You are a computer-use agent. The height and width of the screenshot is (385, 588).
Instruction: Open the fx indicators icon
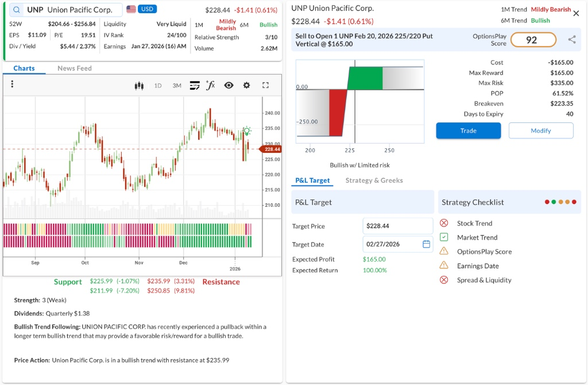[x=210, y=84]
